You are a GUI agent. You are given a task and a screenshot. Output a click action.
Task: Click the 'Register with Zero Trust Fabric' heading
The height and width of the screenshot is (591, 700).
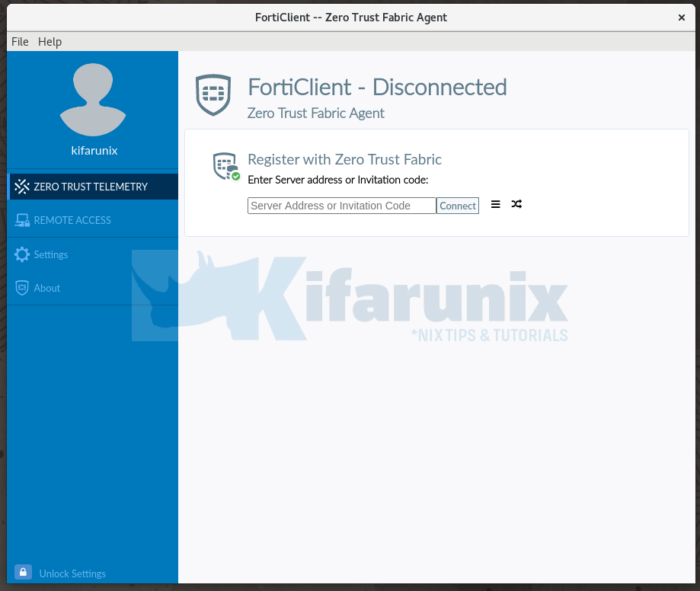[344, 159]
